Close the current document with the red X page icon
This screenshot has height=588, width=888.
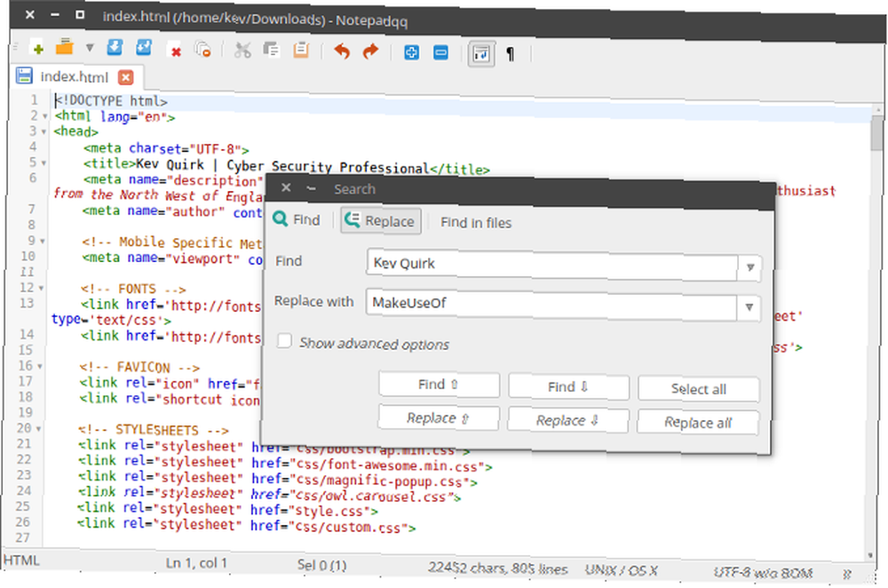pos(174,49)
